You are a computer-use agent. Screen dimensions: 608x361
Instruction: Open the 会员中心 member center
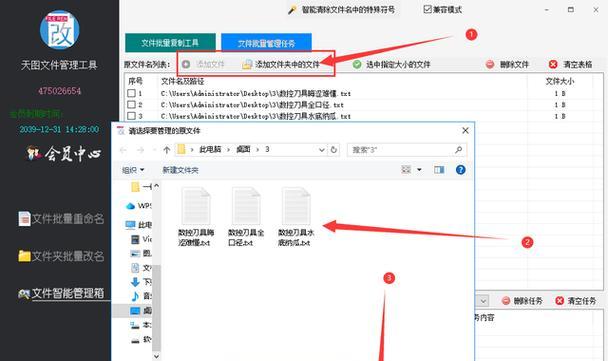[x=64, y=154]
